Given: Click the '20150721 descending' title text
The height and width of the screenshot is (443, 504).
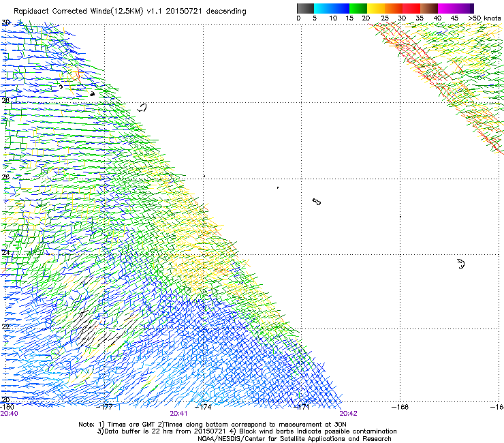Looking at the screenshot, I should [x=206, y=12].
